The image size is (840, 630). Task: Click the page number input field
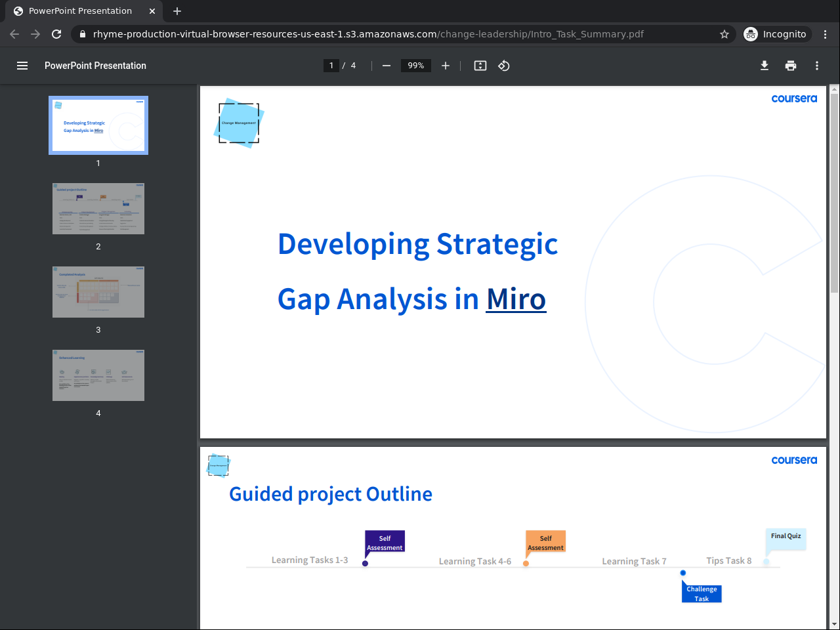tap(331, 66)
